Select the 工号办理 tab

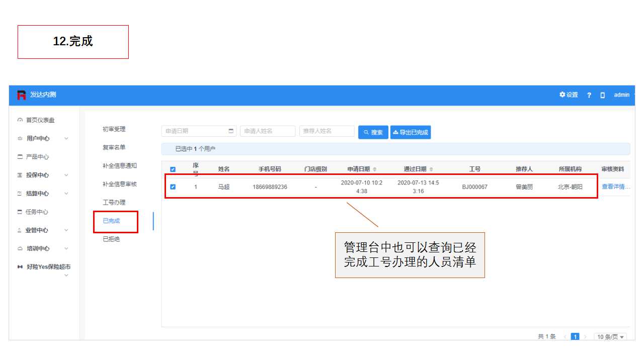pyautogui.click(x=114, y=203)
